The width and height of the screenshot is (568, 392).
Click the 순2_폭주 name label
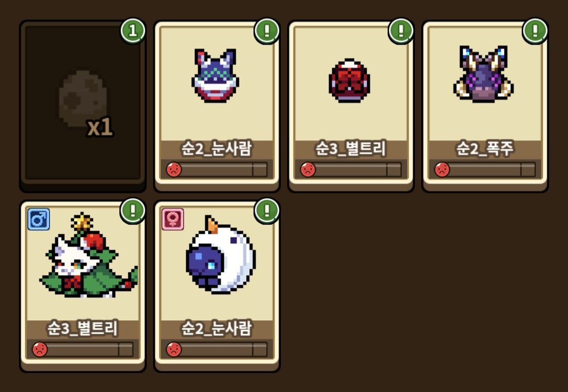click(x=485, y=148)
